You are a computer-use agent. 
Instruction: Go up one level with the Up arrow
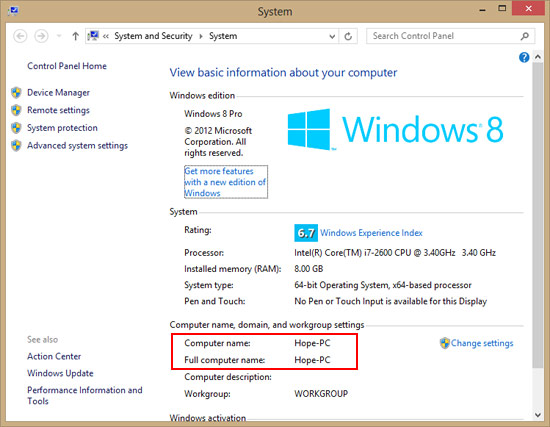coord(75,36)
